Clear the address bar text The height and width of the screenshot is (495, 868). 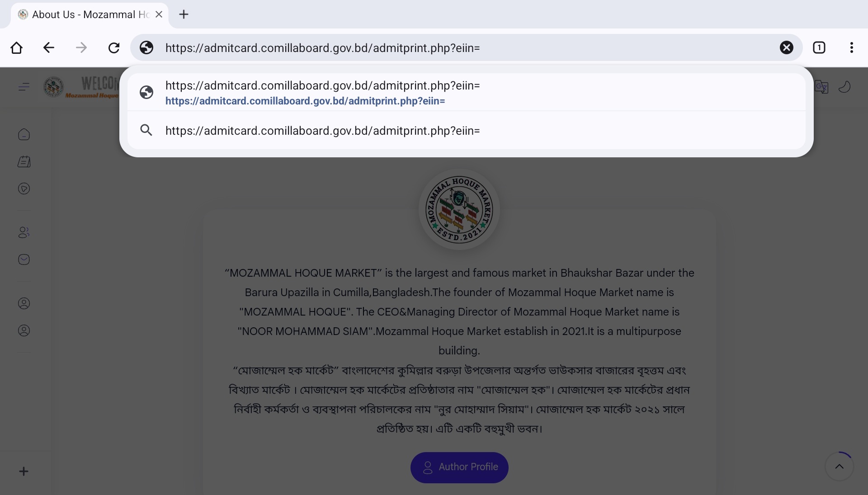787,47
